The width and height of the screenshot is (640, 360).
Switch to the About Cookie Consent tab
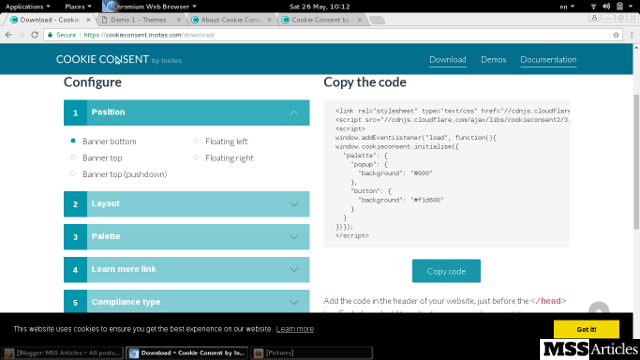point(230,20)
